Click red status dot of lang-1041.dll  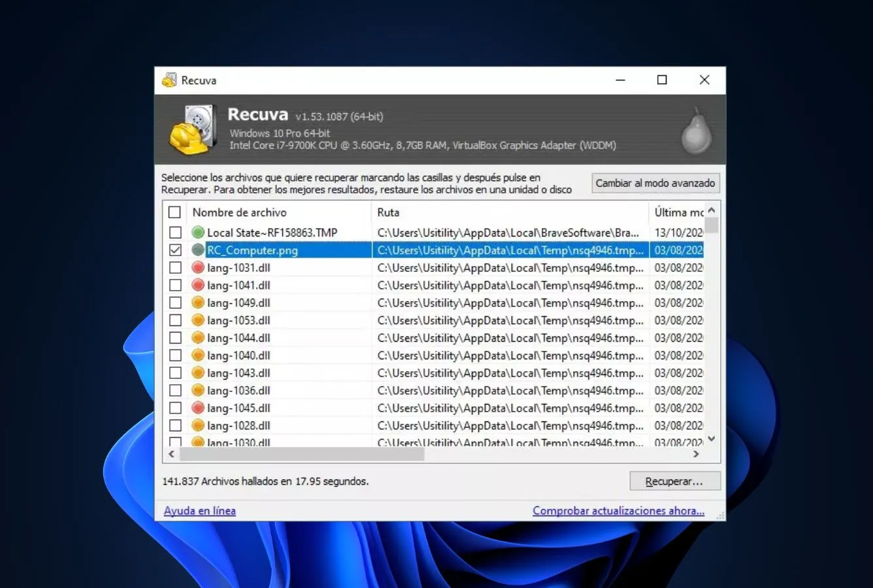coord(198,285)
